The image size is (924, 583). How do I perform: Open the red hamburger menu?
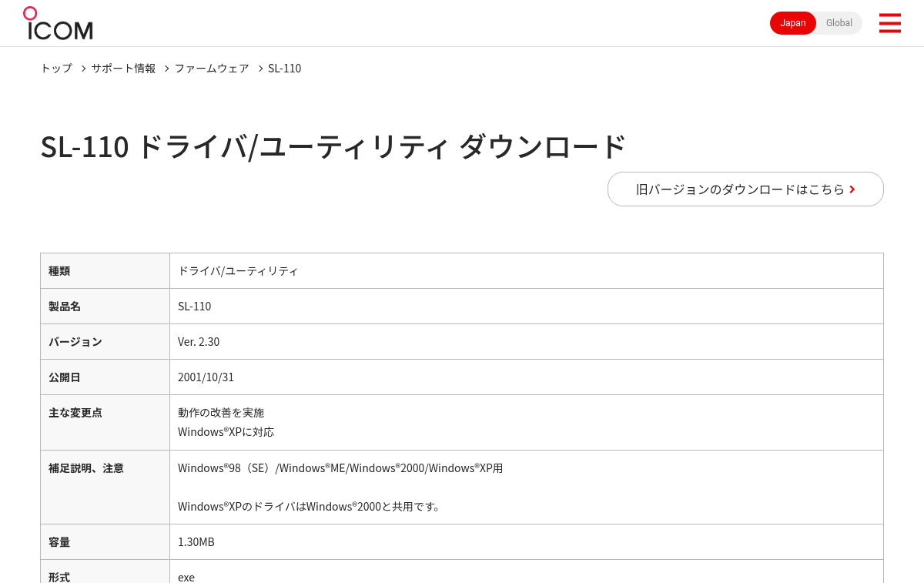coord(889,23)
